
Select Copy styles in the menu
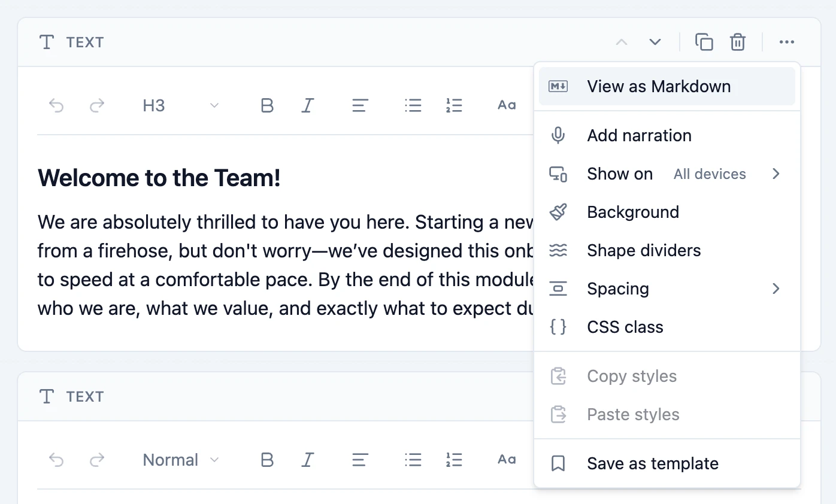pos(667,376)
